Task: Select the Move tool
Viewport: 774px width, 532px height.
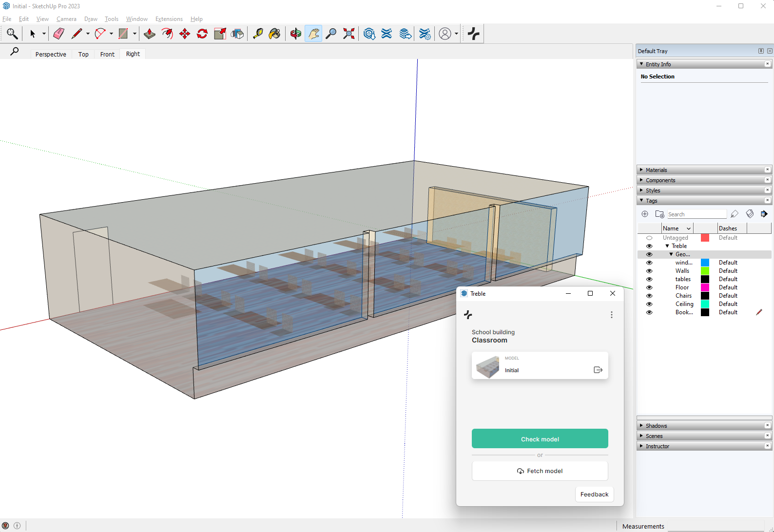Action: (x=185, y=34)
